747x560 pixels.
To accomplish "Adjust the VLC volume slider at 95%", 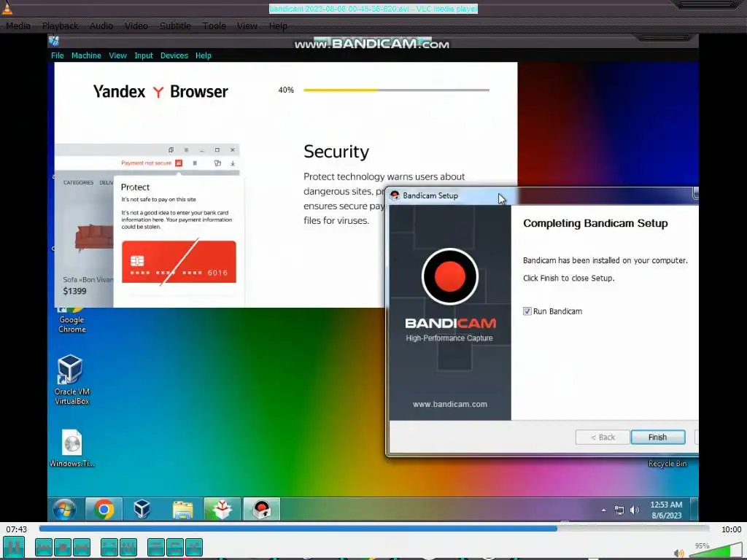I will click(x=716, y=550).
